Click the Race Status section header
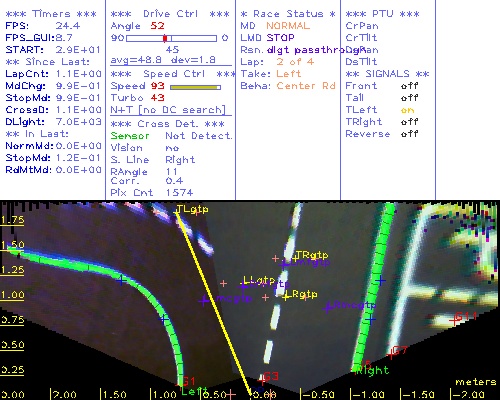 tap(288, 14)
